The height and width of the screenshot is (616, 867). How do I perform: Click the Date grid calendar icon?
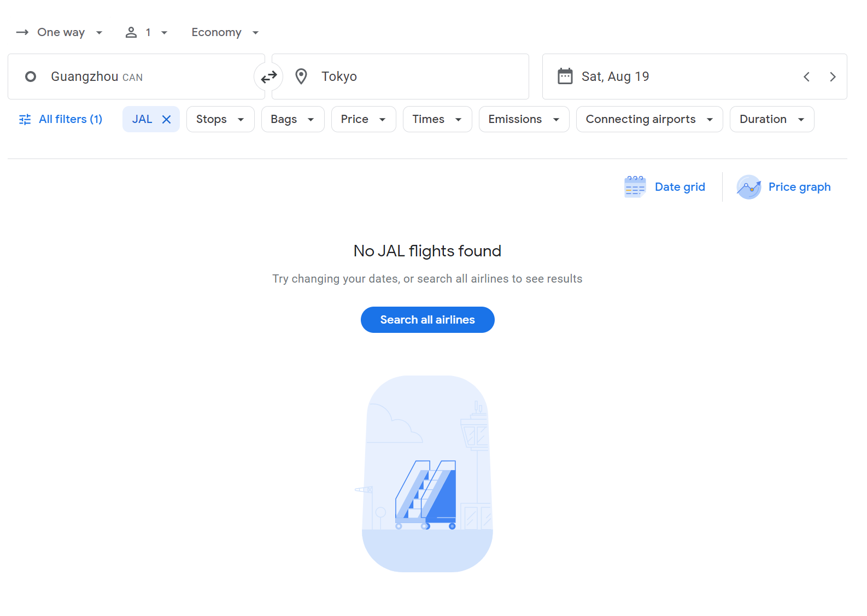click(x=635, y=187)
